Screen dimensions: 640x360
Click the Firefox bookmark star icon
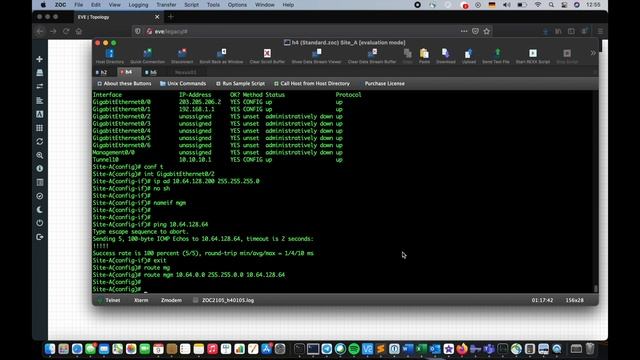pos(487,31)
